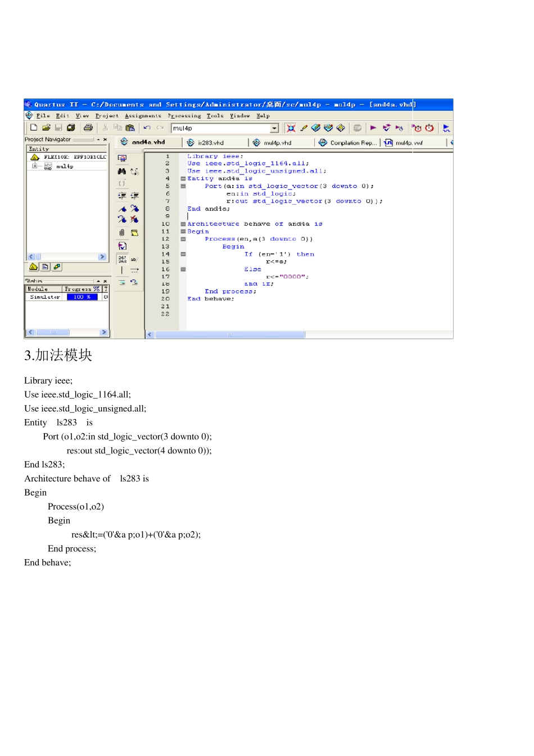Open the mul4p project dropdown
Image resolution: width=534 pixels, height=756 pixels.
click(x=274, y=128)
